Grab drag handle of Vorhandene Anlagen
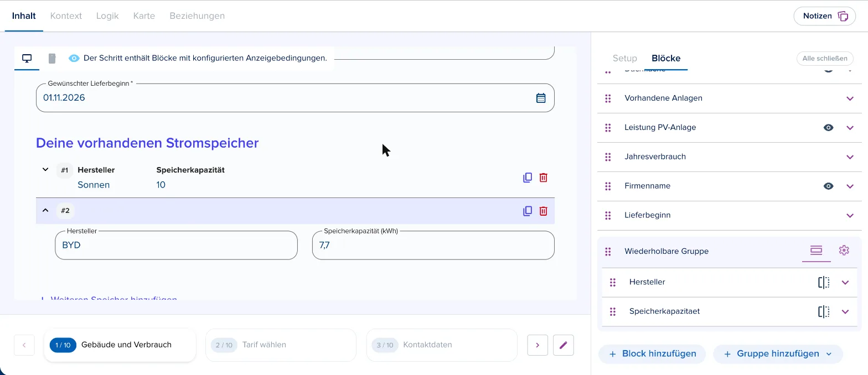The height and width of the screenshot is (375, 868). point(608,98)
